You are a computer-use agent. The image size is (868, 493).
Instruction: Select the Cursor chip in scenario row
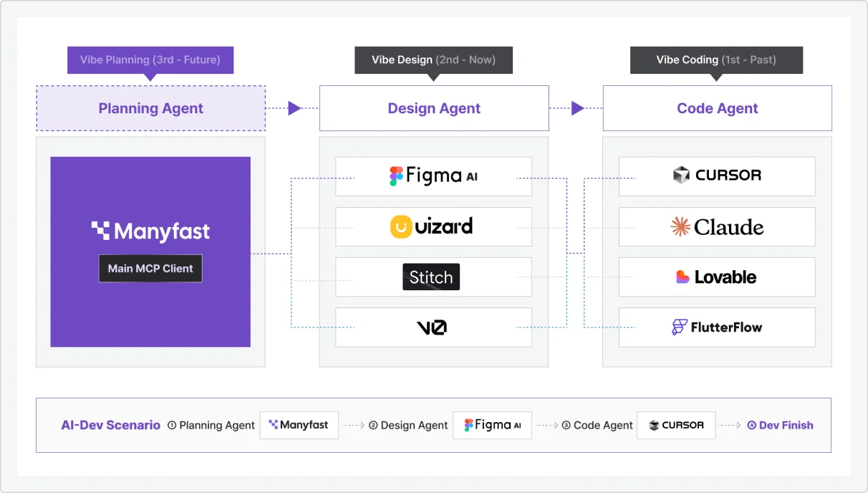tap(676, 425)
